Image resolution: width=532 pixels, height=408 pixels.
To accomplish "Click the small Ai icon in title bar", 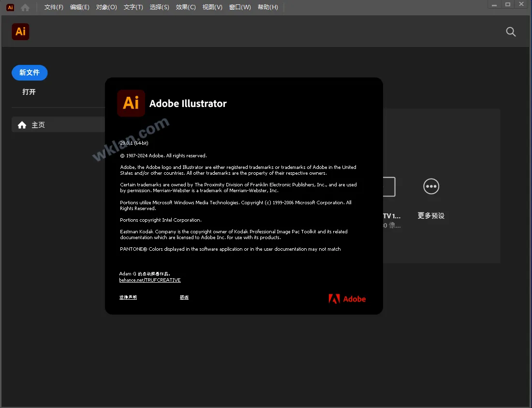I will 10,7.
